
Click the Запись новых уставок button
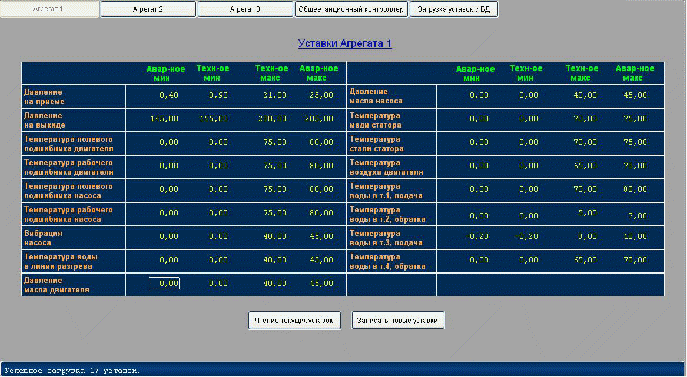tap(398, 320)
